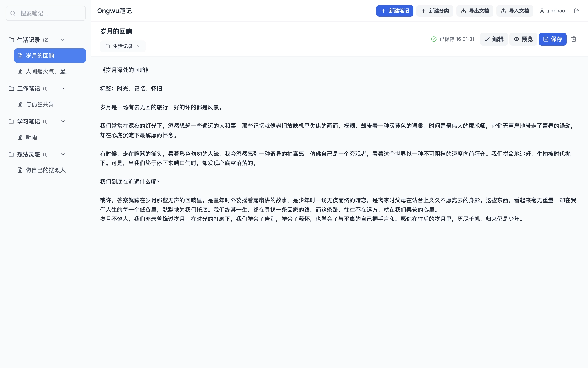588x368 pixels.
Task: Click the 已保存 16:01:31 status text
Action: [x=457, y=39]
